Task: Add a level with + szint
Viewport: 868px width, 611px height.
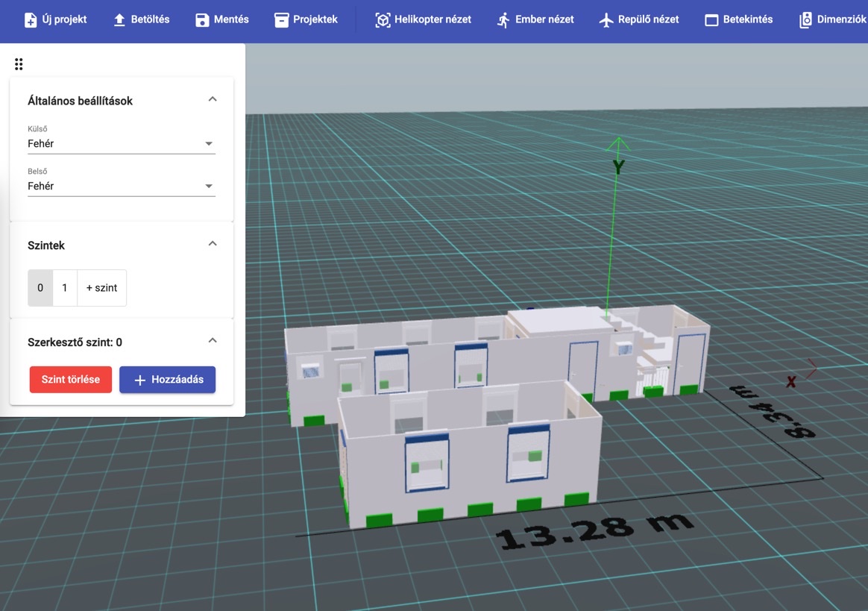Action: [102, 288]
